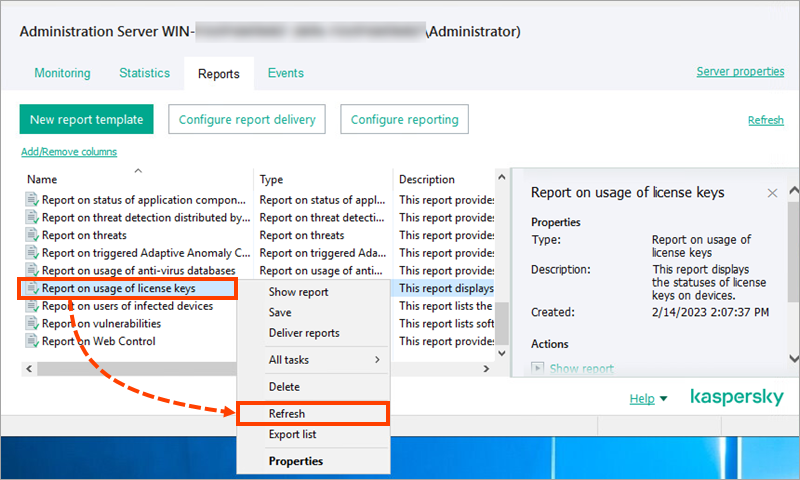Click description 'This report lists soft'
The image size is (800, 480).
[446, 323]
